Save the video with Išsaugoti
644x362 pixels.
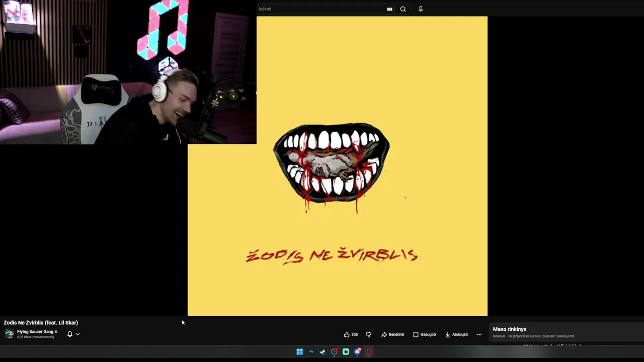[424, 334]
